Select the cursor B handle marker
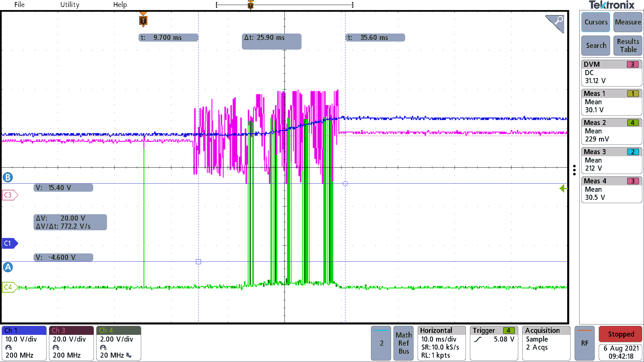 coord(8,177)
